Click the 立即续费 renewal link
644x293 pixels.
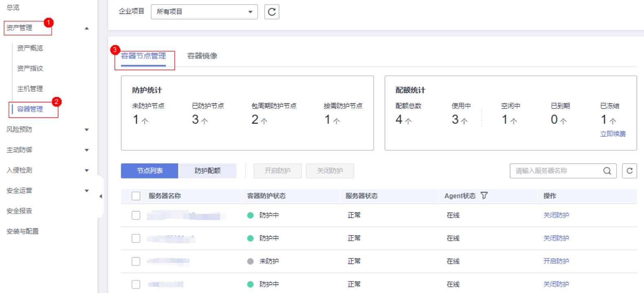click(613, 134)
